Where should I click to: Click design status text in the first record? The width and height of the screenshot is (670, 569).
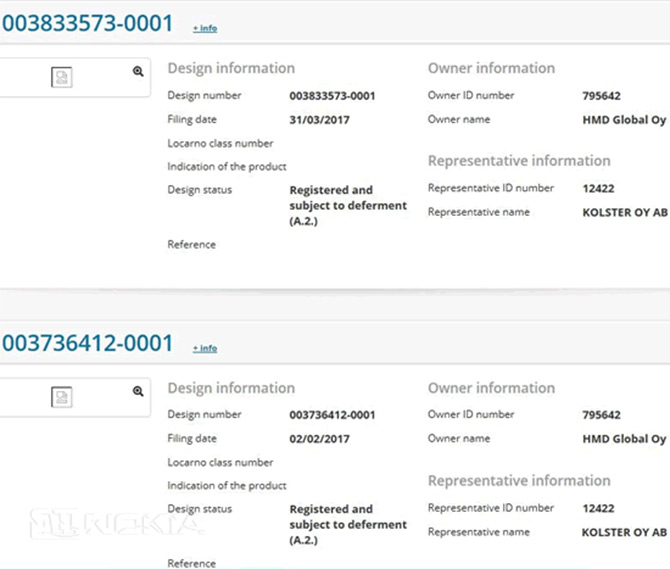[347, 205]
